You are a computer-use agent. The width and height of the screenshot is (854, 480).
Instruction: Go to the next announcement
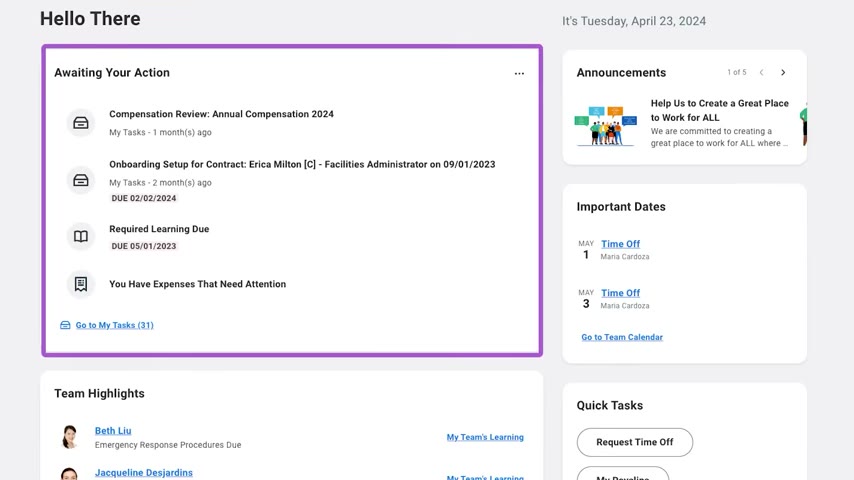[783, 72]
